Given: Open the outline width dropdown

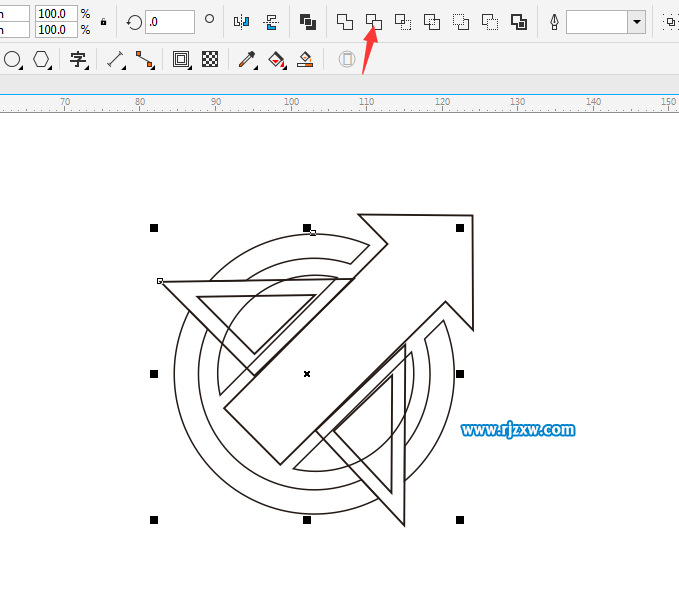Looking at the screenshot, I should (637, 22).
